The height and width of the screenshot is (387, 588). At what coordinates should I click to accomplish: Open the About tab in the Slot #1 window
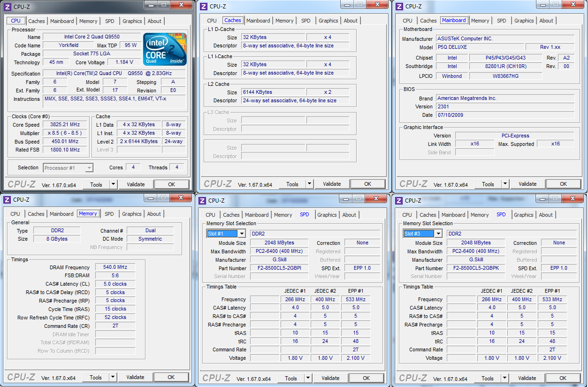349,215
